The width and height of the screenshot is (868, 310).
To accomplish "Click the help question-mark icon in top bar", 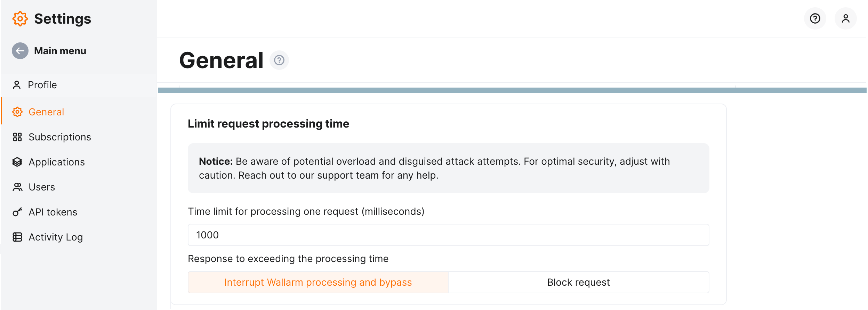I will click(814, 18).
